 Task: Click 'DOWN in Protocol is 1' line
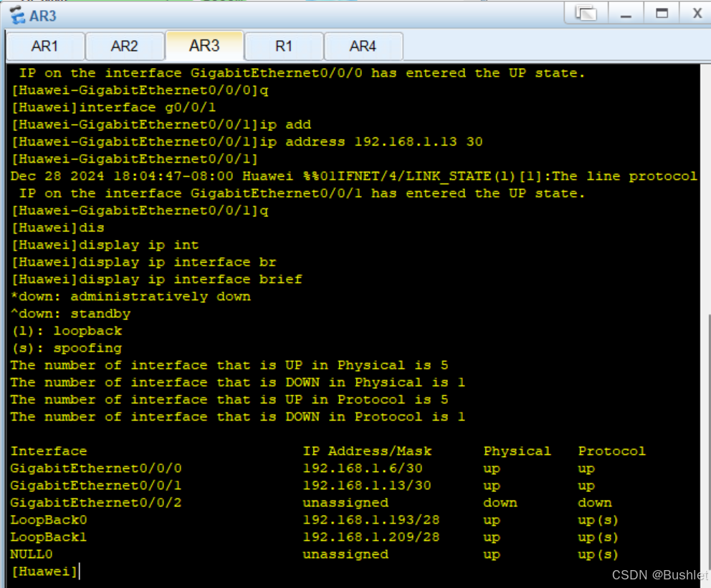tap(238, 417)
